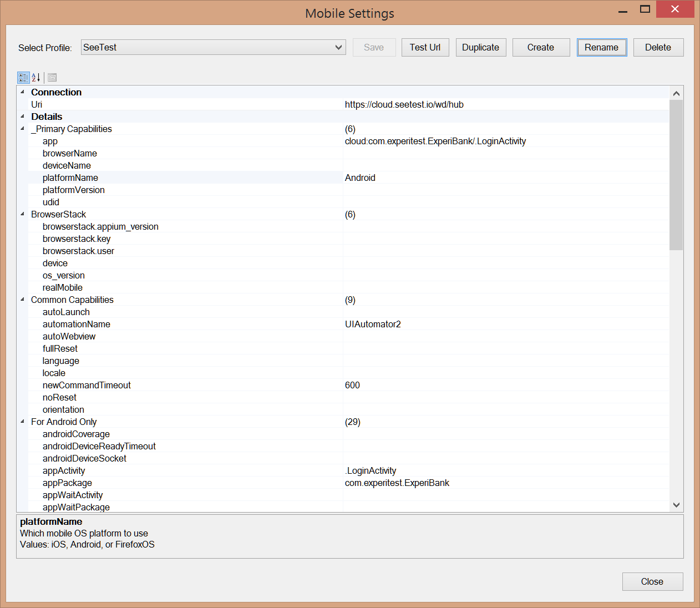Sort properties alphabetically
Viewport: 700px width, 608px height.
[x=36, y=78]
